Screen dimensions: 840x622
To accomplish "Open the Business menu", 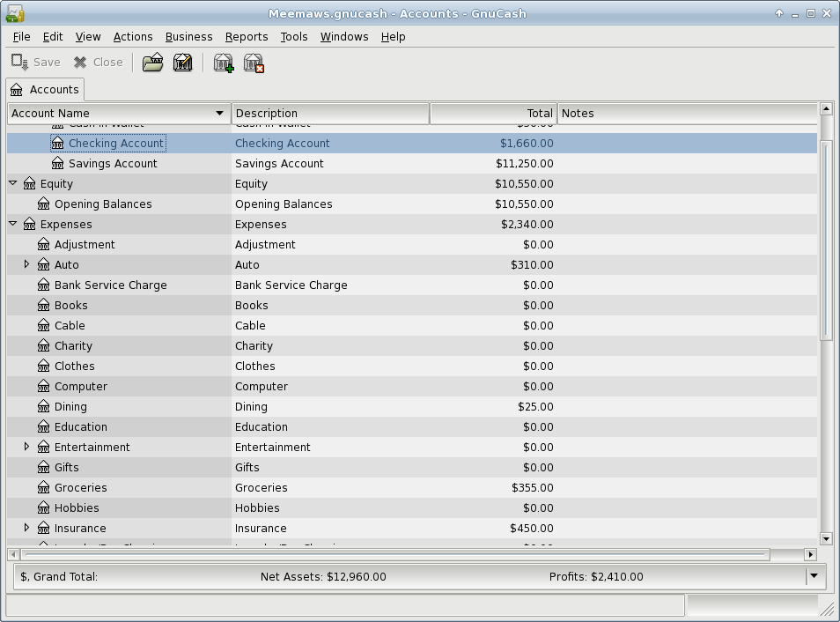I will (188, 36).
